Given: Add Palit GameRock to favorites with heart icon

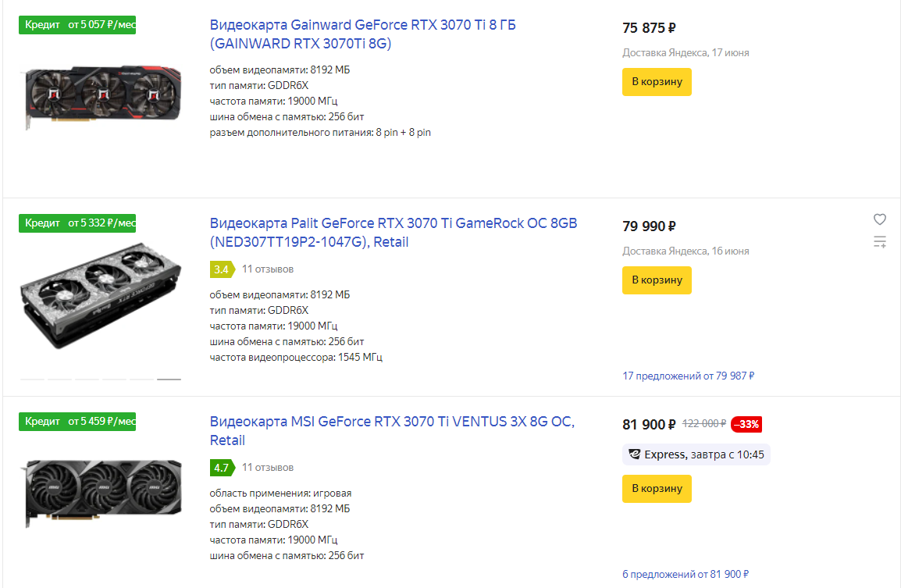Looking at the screenshot, I should (x=880, y=219).
